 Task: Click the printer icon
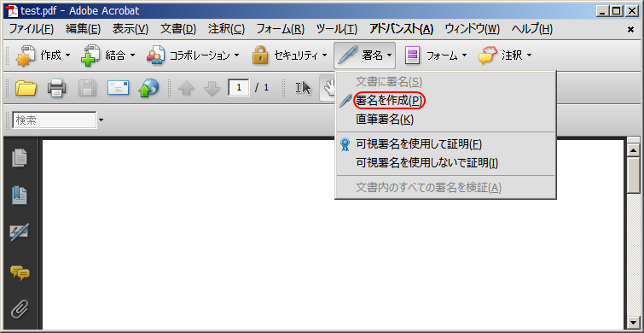56,88
